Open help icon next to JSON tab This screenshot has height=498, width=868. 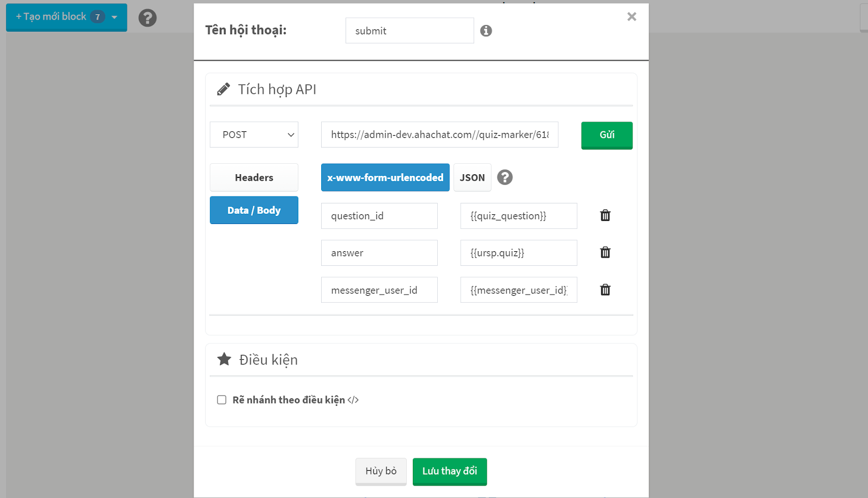point(505,177)
